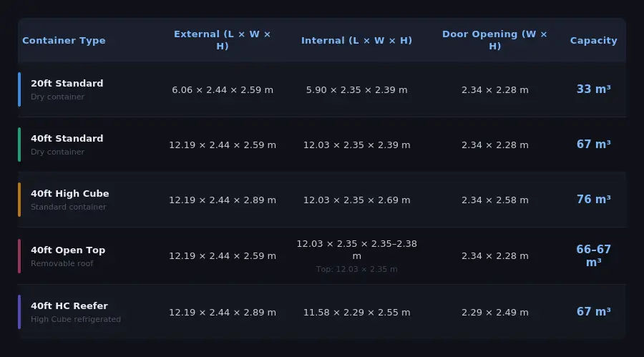The image size is (644, 357).
Task: Click the 66–67 m³ capacity value
Action: 593,255
